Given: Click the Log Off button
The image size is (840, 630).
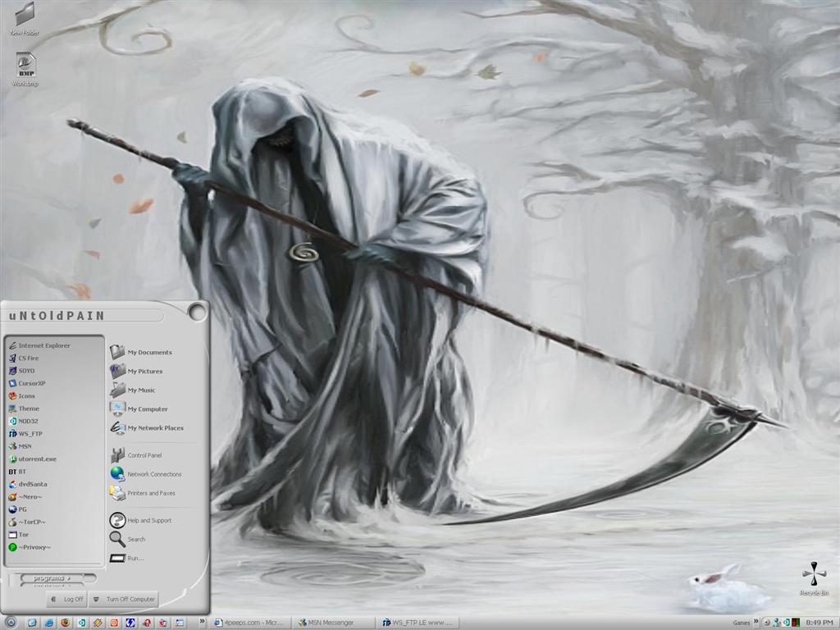Looking at the screenshot, I should [66, 599].
